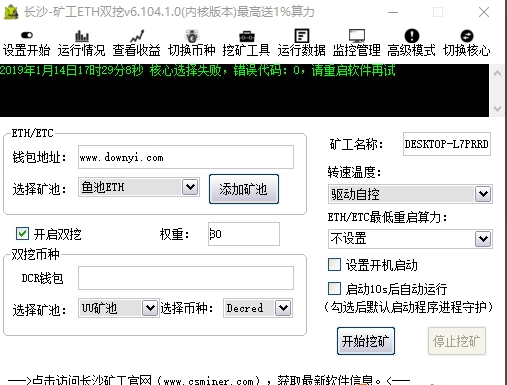
Task: Click the log panel scroll up arrow
Action: tap(498, 73)
